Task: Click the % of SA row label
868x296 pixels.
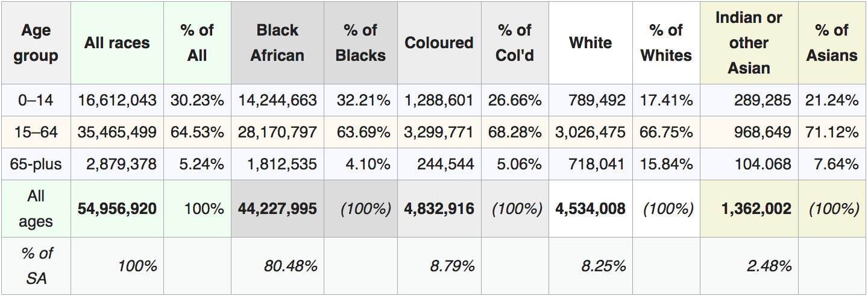Action: pyautogui.click(x=36, y=266)
